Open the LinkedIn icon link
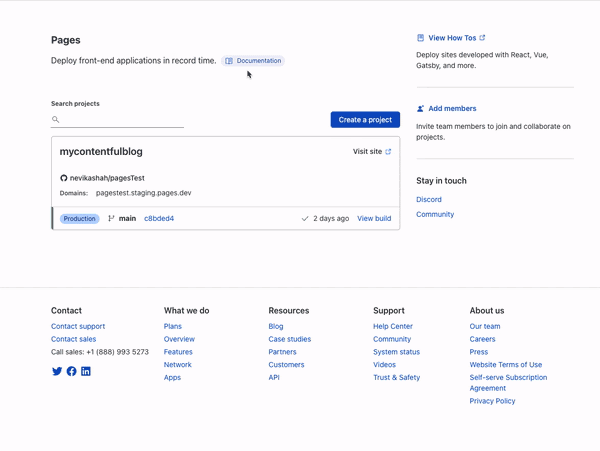This screenshot has width=600, height=451. pos(86,371)
